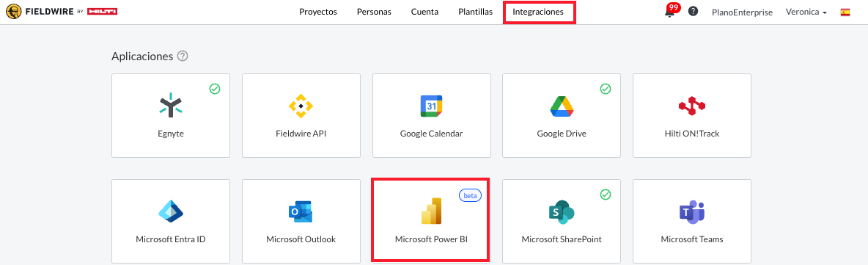This screenshot has height=265, width=868.
Task: Click the notifications bell with 99 badge
Action: click(x=671, y=11)
